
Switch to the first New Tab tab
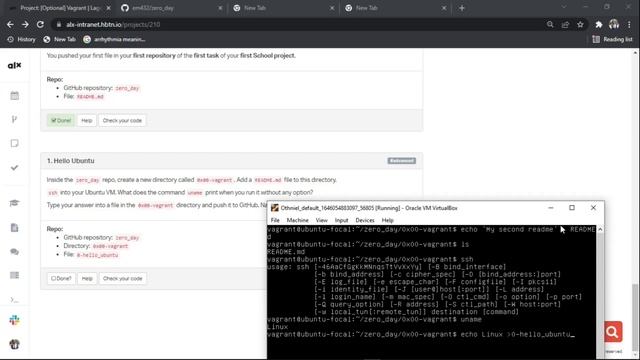tap(284, 8)
